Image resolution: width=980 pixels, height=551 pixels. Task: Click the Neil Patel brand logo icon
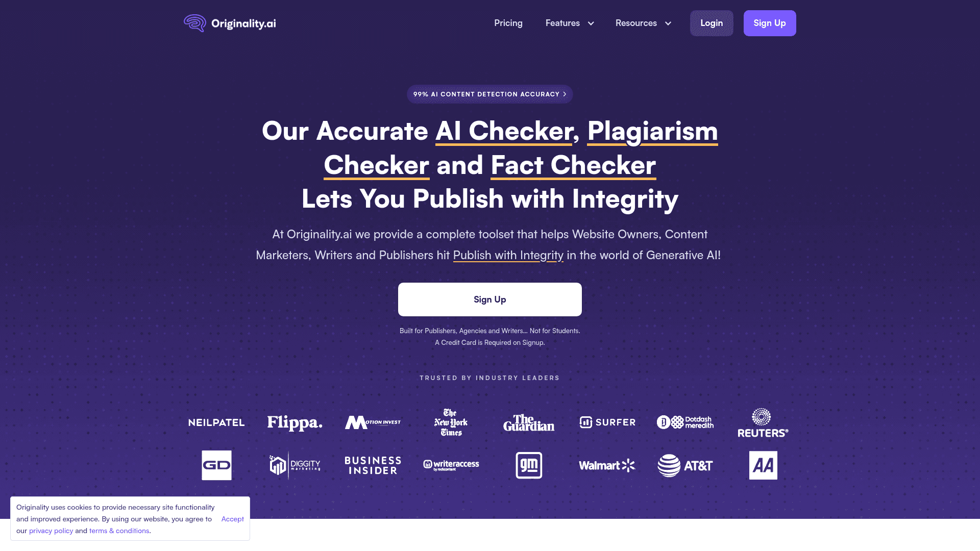pyautogui.click(x=216, y=422)
